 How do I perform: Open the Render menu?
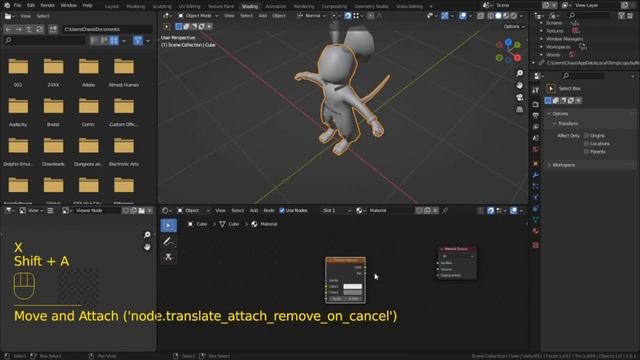[47, 6]
